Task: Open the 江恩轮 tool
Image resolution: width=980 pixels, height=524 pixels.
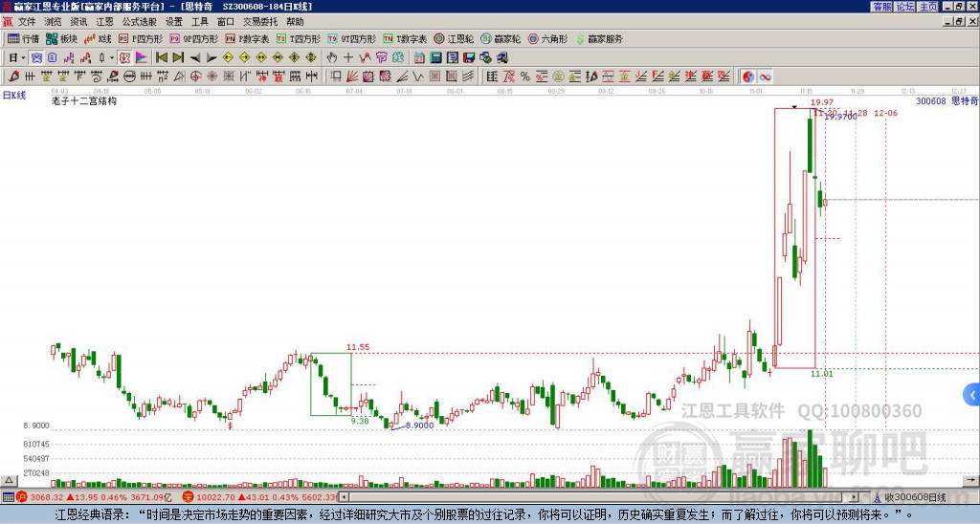Action: click(454, 38)
